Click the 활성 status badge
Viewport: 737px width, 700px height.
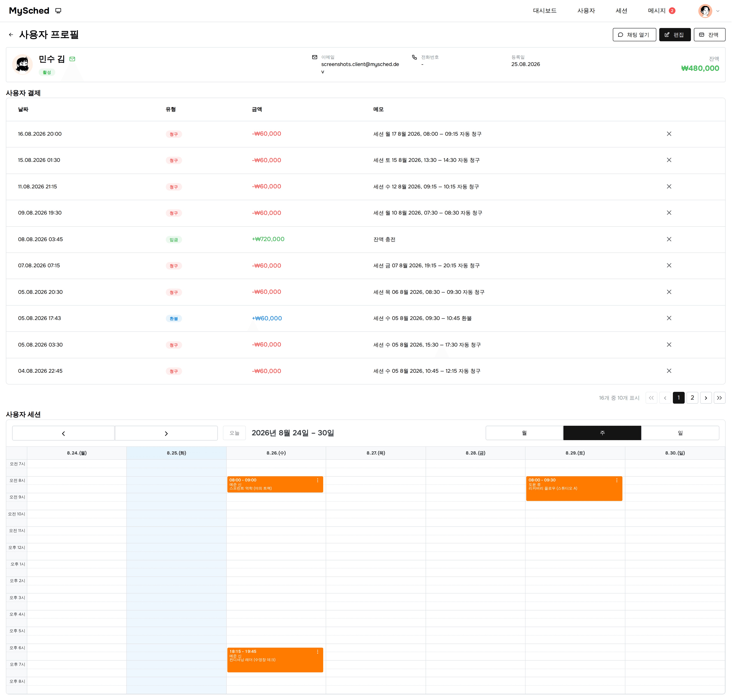pos(47,73)
